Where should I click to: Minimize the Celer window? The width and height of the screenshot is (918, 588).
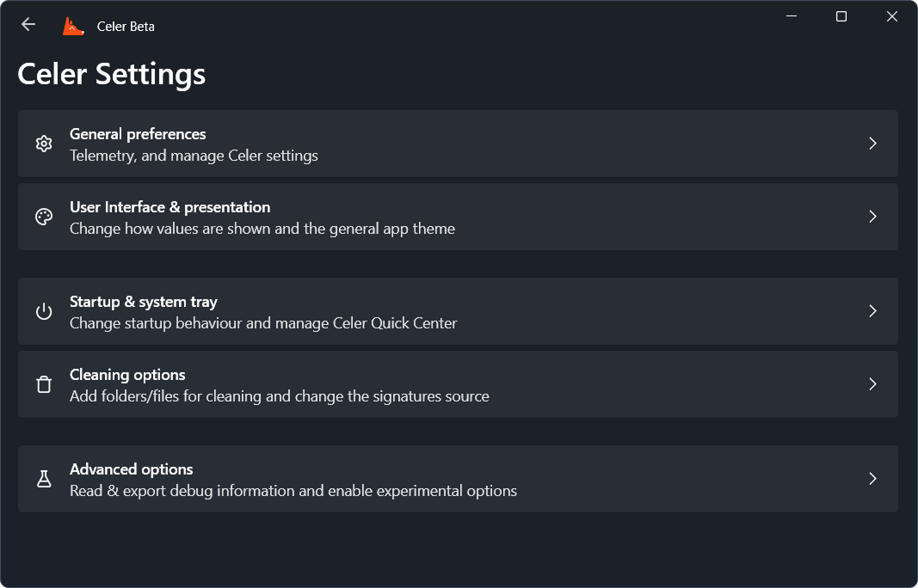point(792,16)
